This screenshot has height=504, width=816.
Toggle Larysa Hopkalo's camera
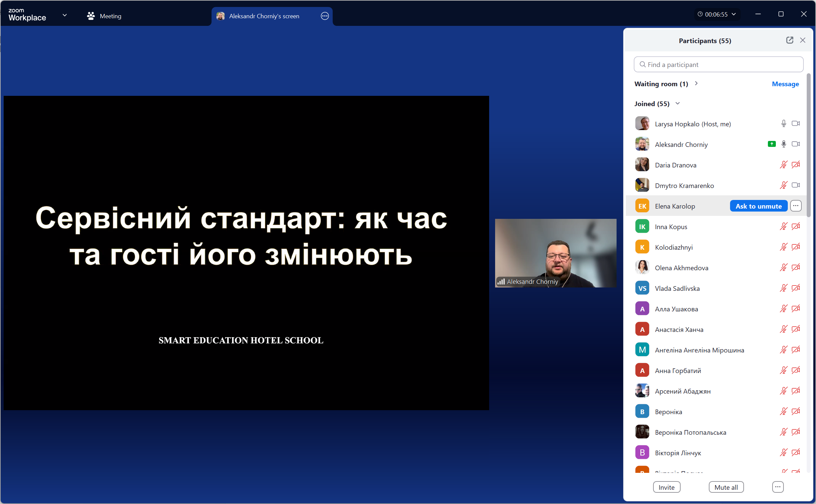point(796,124)
